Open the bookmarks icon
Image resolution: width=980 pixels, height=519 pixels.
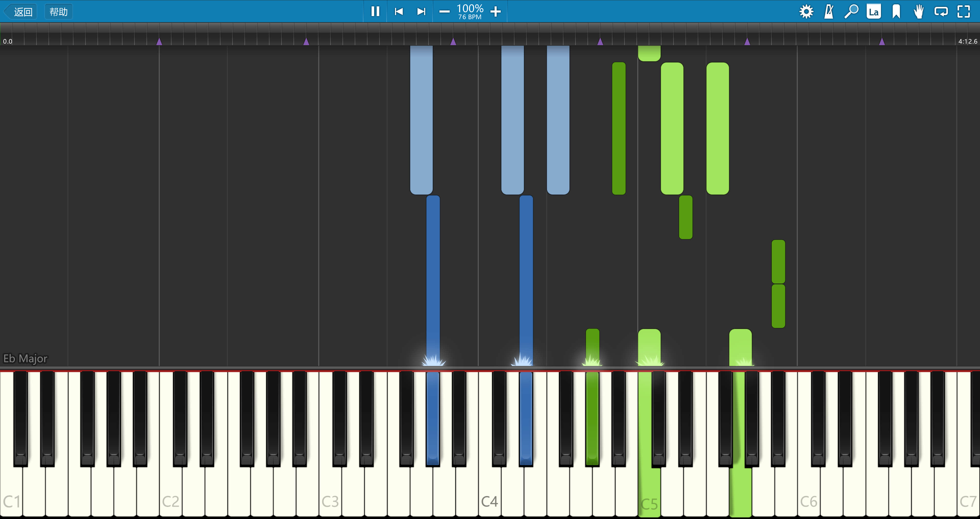tap(896, 11)
